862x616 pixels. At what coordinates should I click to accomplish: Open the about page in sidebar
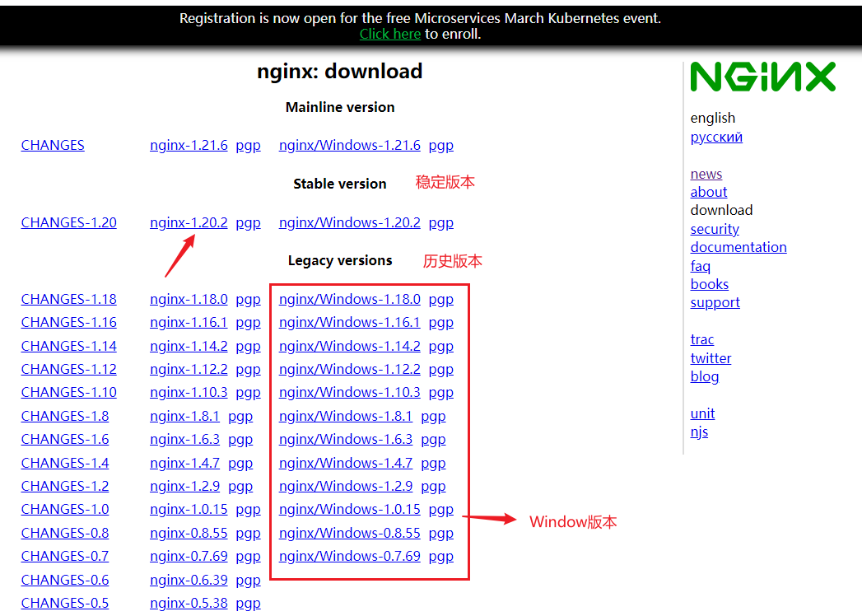click(x=709, y=193)
